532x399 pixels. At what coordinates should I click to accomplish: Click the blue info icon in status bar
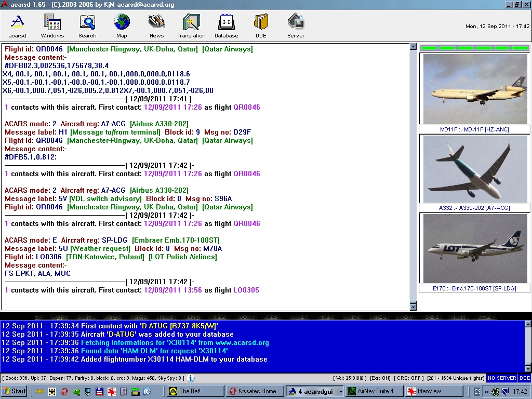point(191,378)
